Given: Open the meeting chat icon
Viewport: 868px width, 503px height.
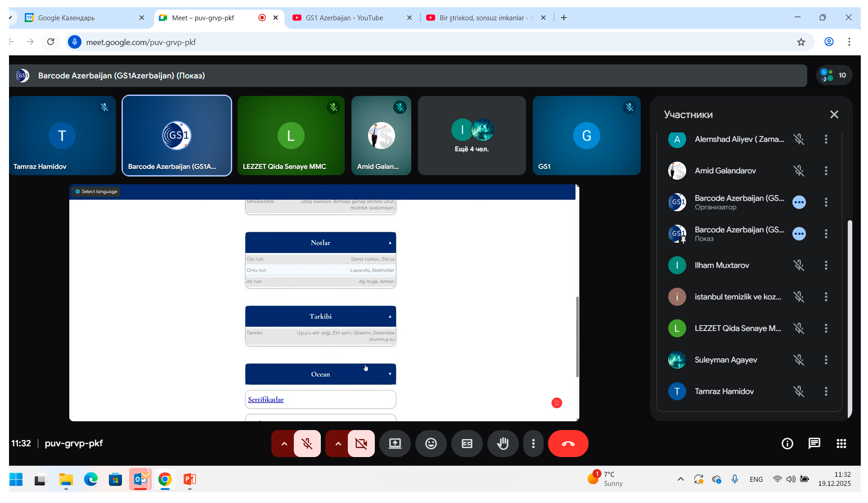Looking at the screenshot, I should coord(814,444).
